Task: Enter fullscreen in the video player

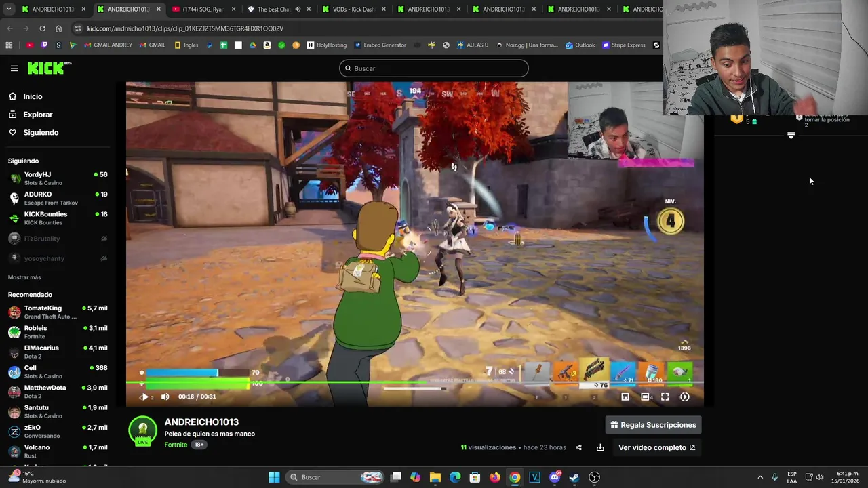Action: pos(665,397)
